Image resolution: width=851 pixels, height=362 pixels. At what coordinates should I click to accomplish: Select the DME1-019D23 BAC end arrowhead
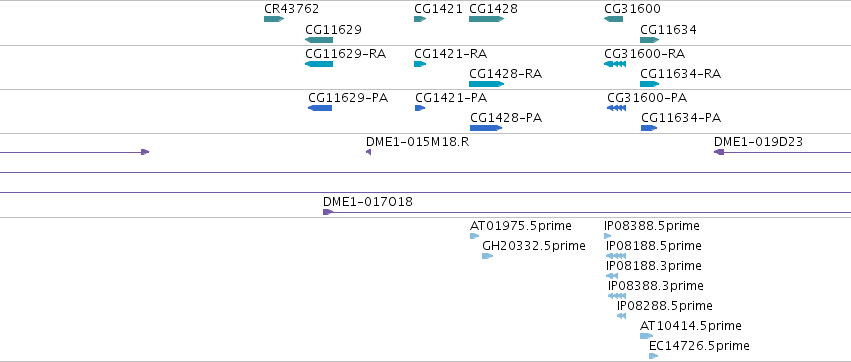click(x=719, y=152)
